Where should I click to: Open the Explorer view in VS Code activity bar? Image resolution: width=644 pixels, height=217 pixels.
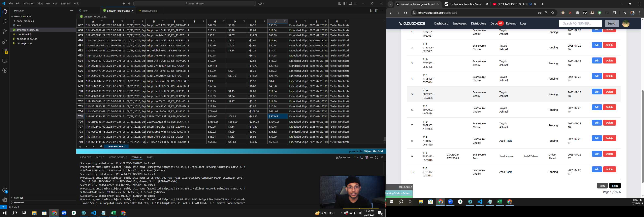[x=5, y=12]
